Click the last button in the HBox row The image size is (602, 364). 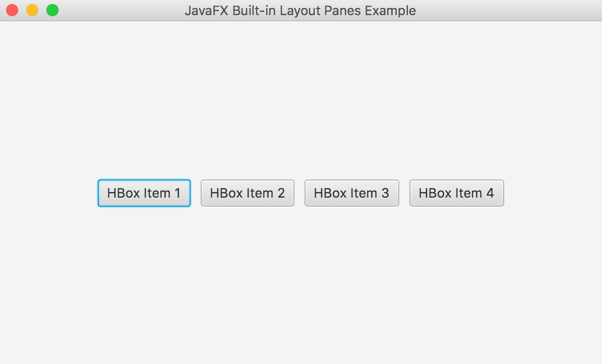coord(456,193)
